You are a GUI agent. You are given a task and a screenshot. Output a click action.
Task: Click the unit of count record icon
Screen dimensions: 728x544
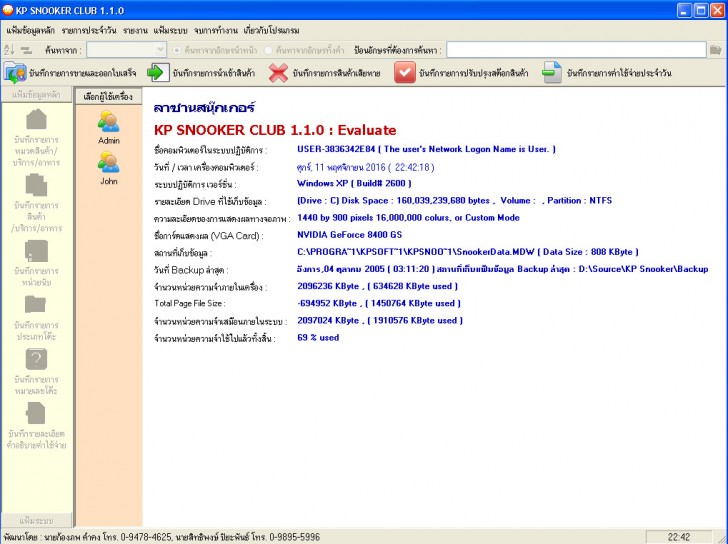pos(36,251)
